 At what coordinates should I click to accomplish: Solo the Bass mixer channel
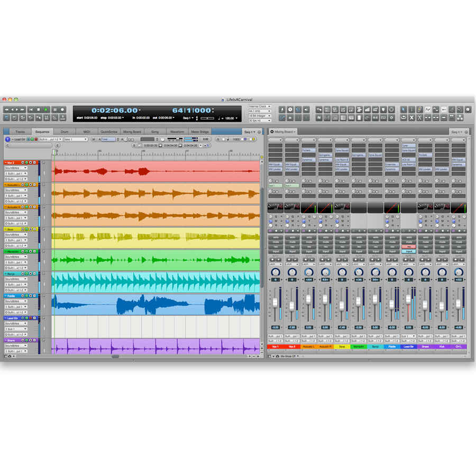tap(342, 237)
